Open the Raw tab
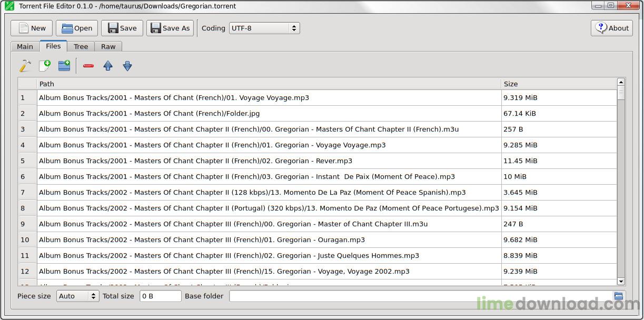 click(108, 46)
